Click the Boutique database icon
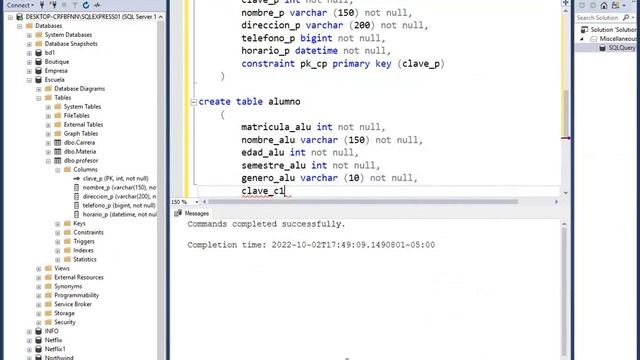The image size is (640, 360). pyautogui.click(x=38, y=62)
